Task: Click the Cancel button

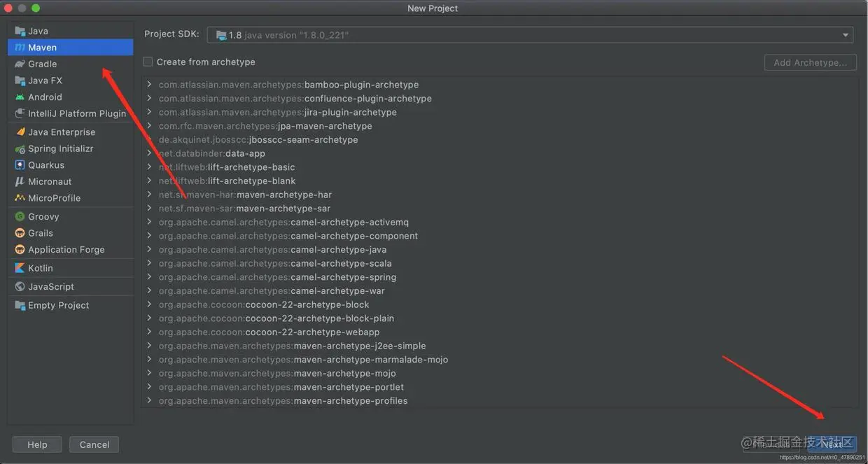Action: coord(94,444)
